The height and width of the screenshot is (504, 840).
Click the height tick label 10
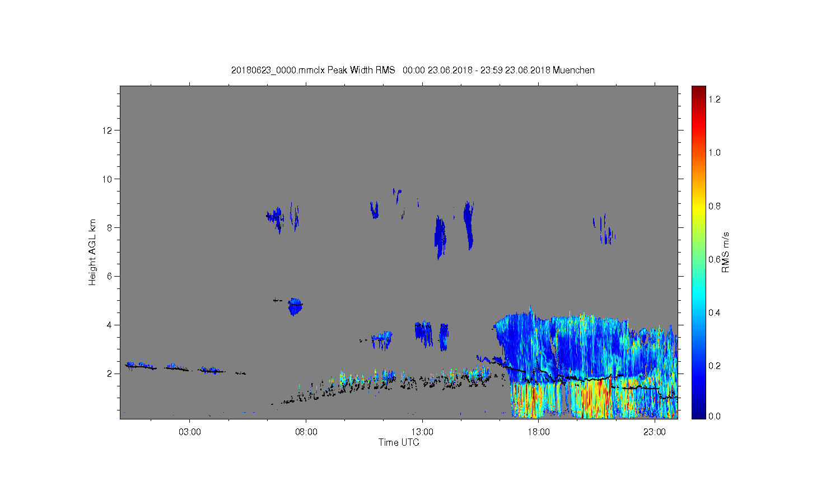pyautogui.click(x=108, y=179)
